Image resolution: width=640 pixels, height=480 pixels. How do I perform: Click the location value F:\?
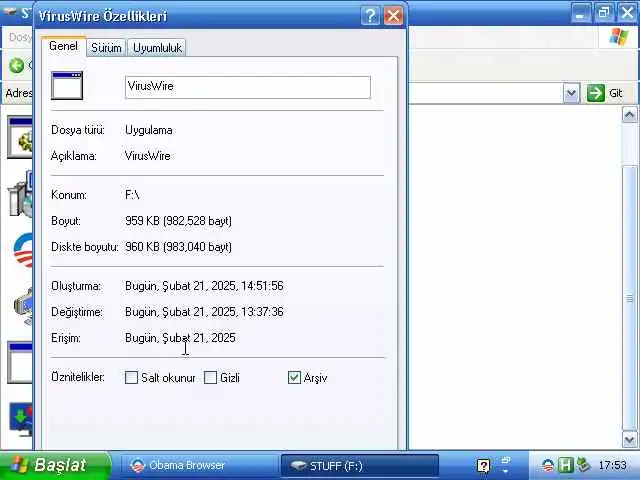pos(132,195)
